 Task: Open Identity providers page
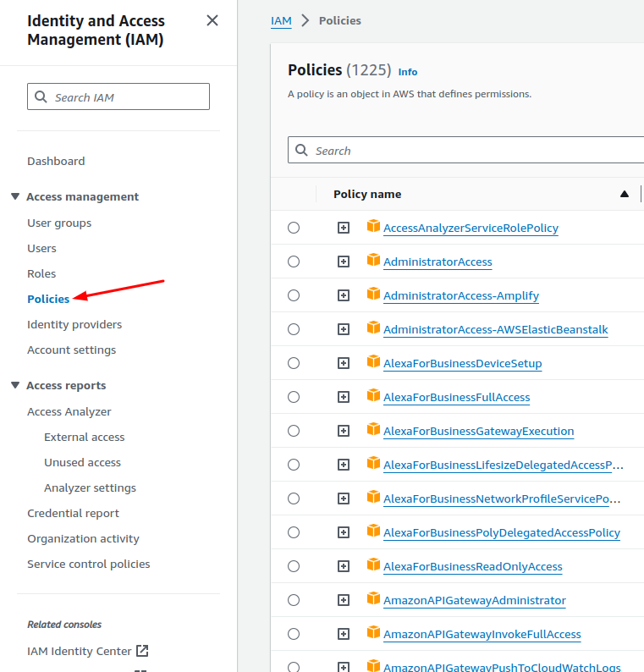(x=74, y=324)
